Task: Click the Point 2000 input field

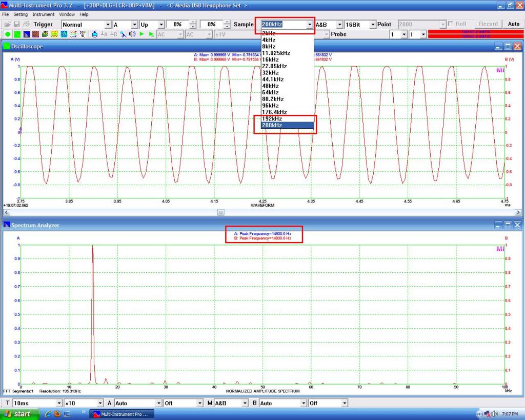Action: tap(419, 24)
